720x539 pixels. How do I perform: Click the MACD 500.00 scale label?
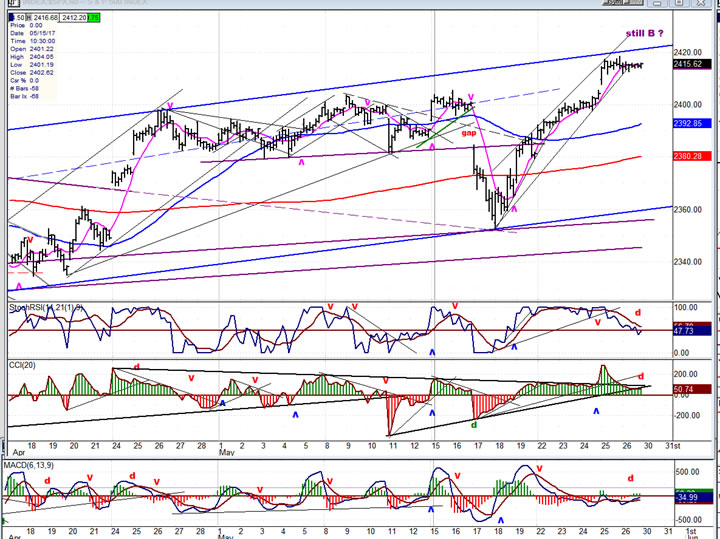click(687, 472)
